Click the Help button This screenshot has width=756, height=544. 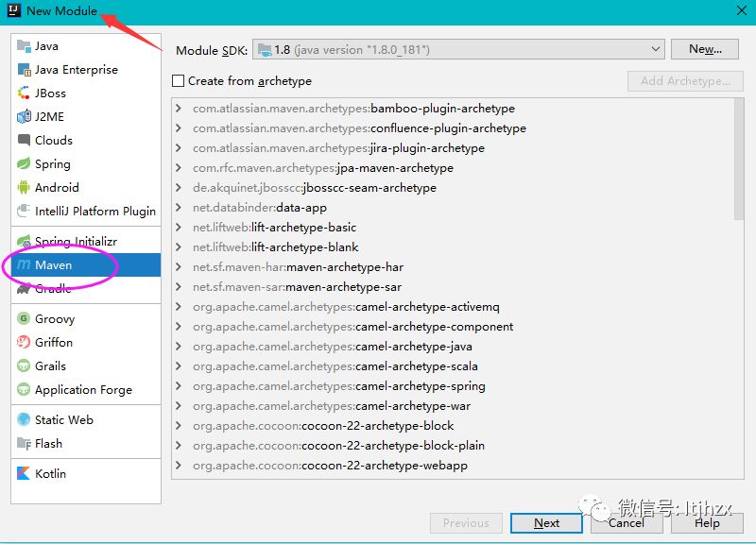tap(706, 523)
